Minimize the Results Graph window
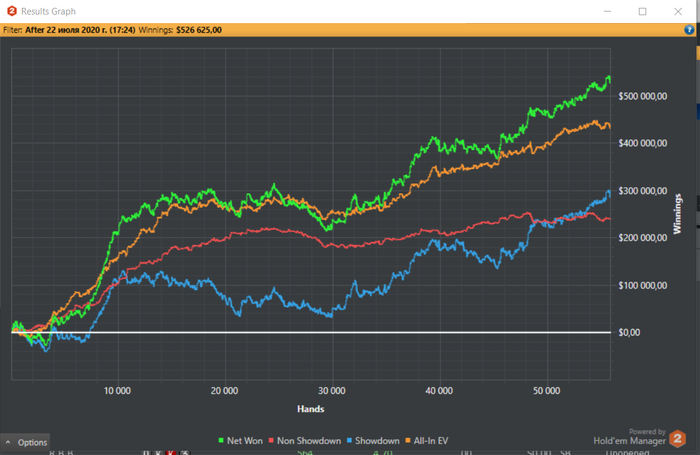Screen dimensions: 700x455 607,11
